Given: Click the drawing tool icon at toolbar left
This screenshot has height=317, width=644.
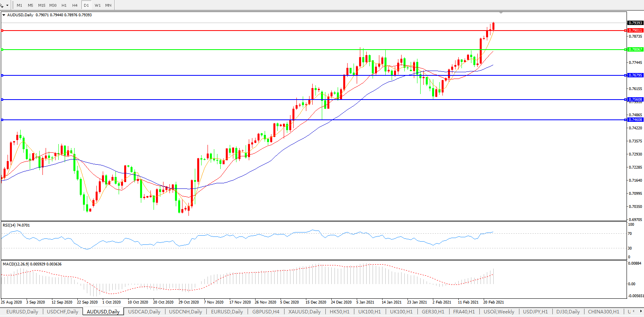Looking at the screenshot, I should [2, 5].
